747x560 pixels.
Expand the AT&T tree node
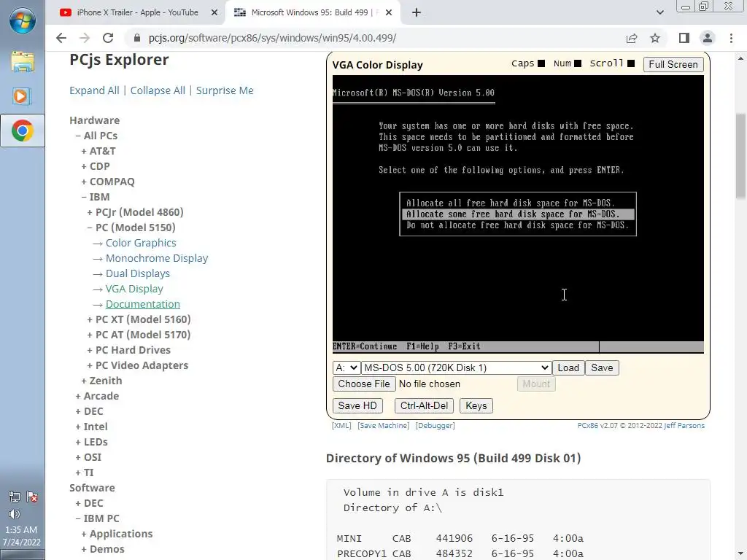coord(98,151)
